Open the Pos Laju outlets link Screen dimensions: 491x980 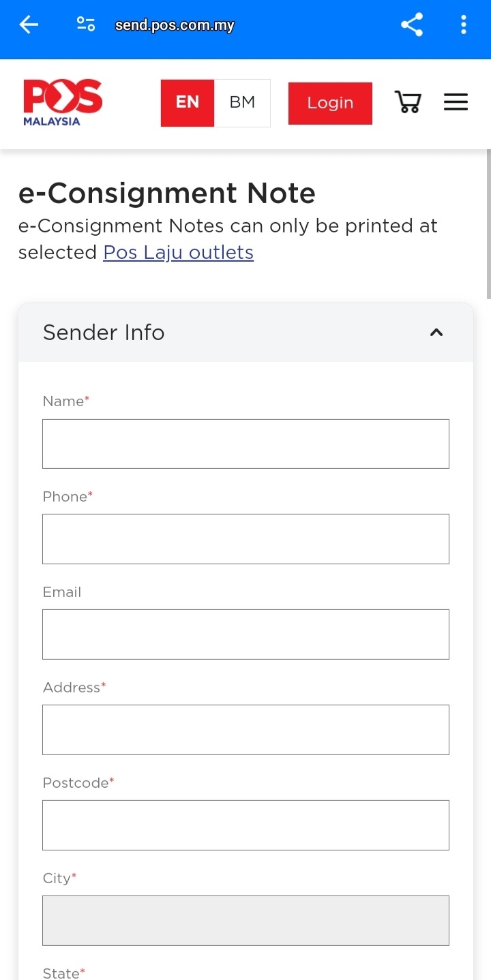pos(178,253)
